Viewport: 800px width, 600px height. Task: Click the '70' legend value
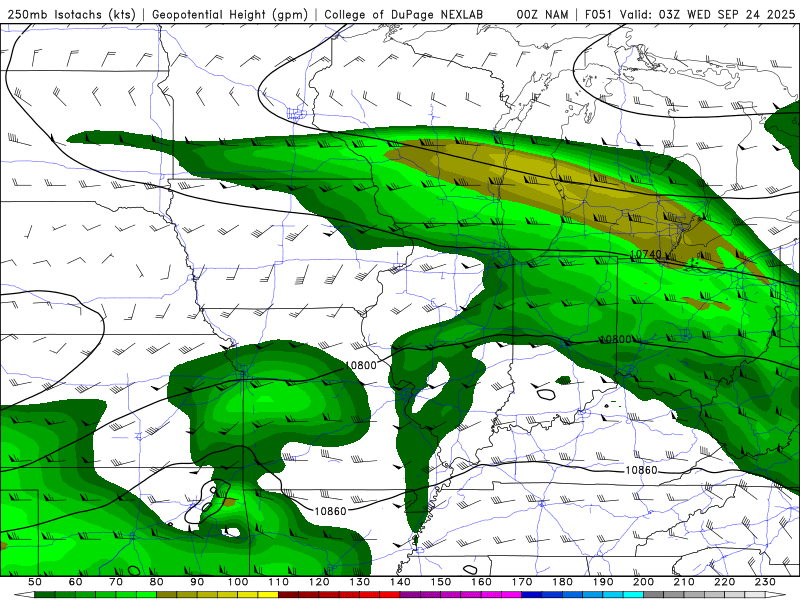[116, 582]
